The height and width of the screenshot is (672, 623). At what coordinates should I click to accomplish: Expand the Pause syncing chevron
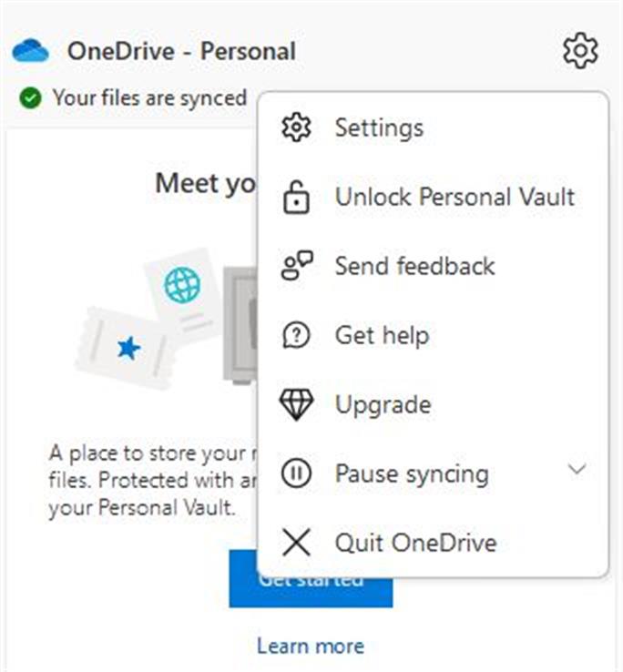coord(577,470)
